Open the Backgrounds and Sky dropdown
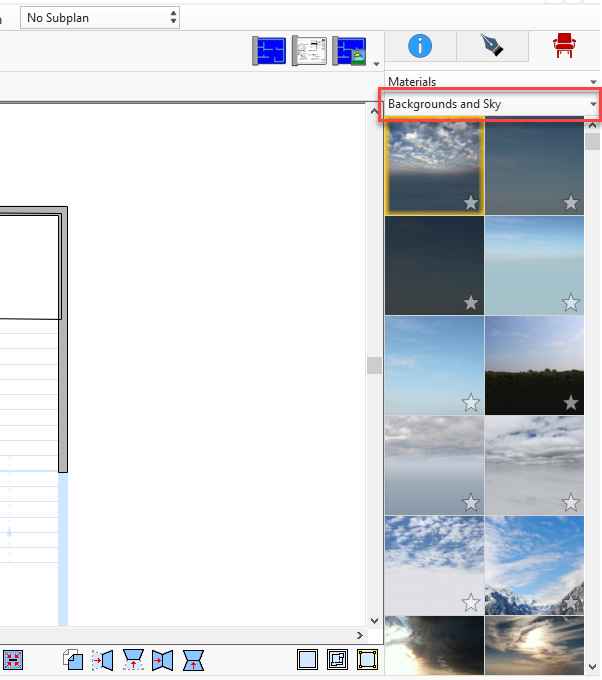The height and width of the screenshot is (680, 602). click(490, 104)
